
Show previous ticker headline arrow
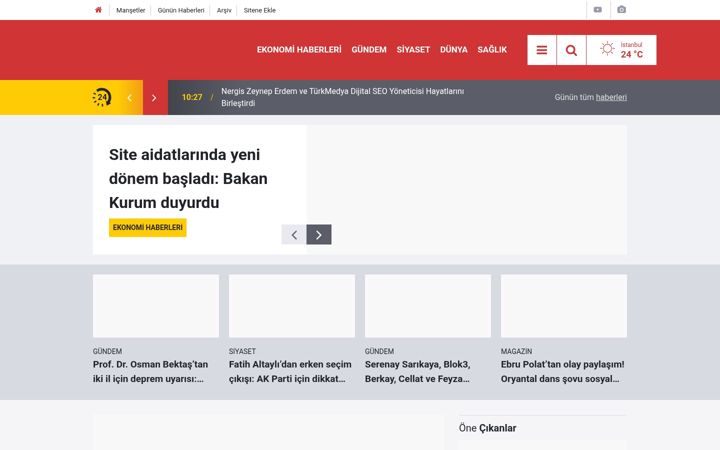[x=130, y=98]
